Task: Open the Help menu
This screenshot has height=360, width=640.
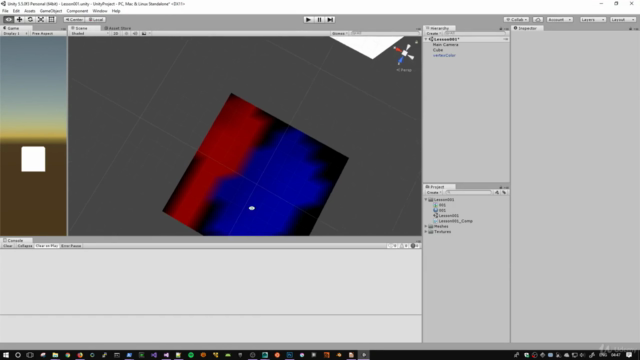Action: [116, 11]
